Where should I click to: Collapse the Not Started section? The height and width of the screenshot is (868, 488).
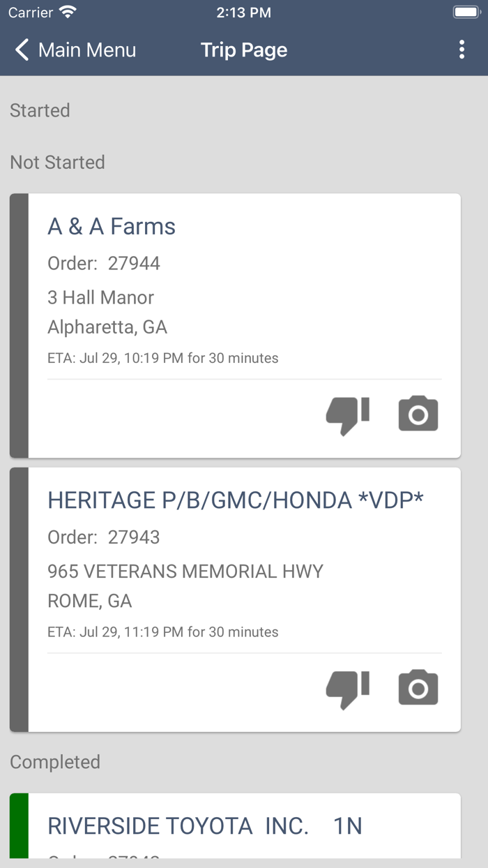coord(57,162)
